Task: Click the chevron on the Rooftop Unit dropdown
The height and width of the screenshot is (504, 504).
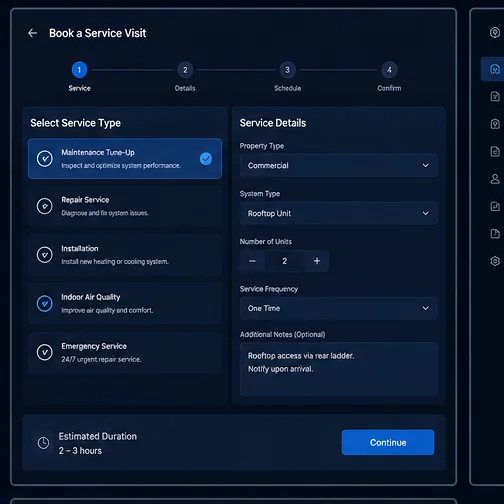Action: [x=425, y=213]
